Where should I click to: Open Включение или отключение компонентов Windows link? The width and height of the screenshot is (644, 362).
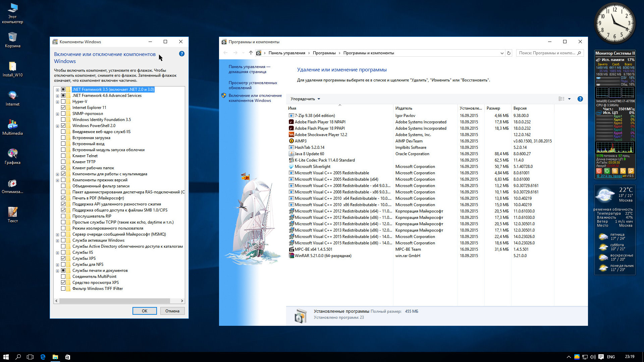(255, 98)
